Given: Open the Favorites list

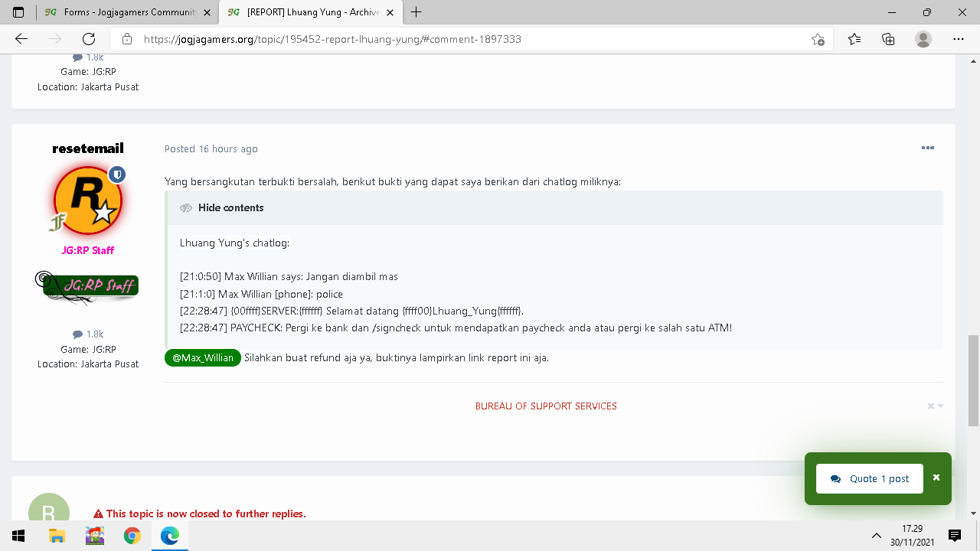Looking at the screenshot, I should (x=854, y=39).
